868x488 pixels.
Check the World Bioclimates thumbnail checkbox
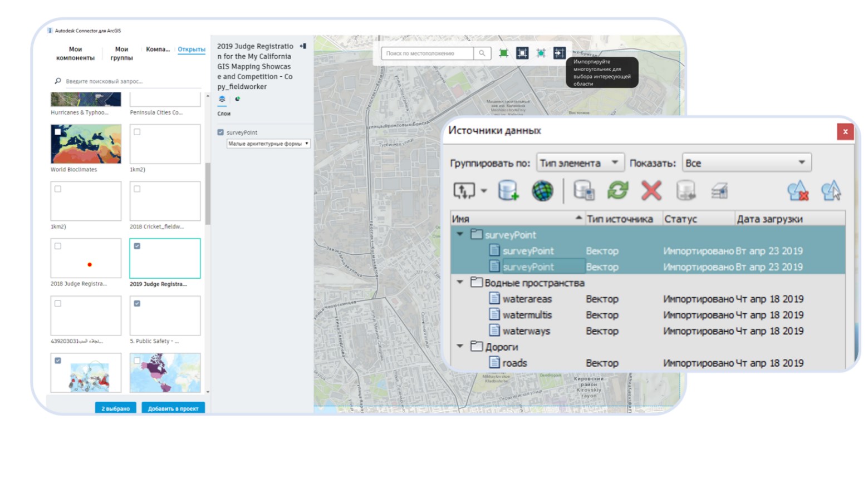[58, 132]
